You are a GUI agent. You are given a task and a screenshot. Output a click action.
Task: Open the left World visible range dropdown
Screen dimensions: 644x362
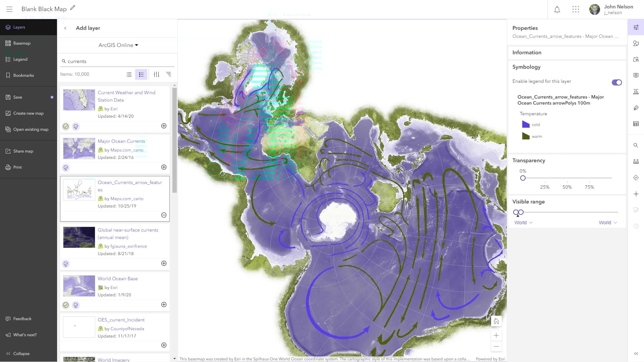[524, 223]
